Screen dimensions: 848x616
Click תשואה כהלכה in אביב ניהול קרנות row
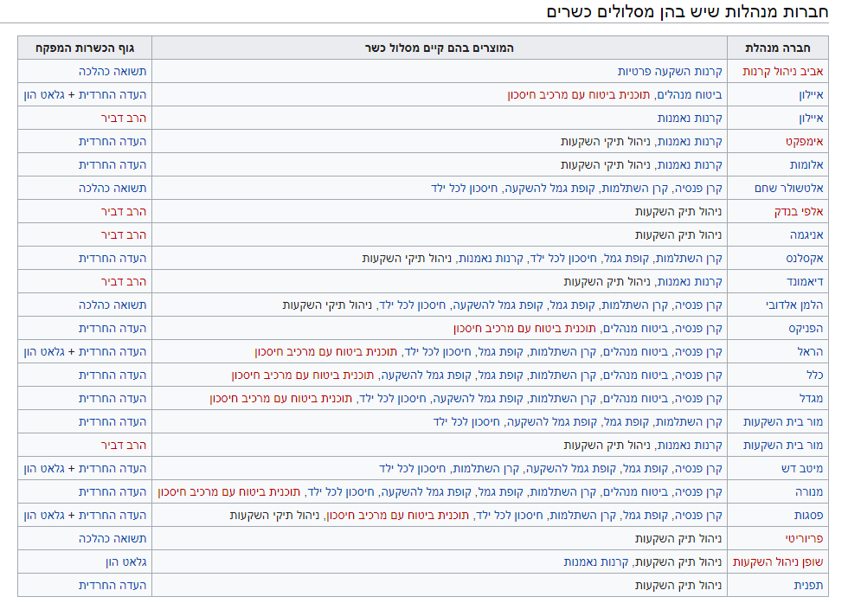pos(112,72)
